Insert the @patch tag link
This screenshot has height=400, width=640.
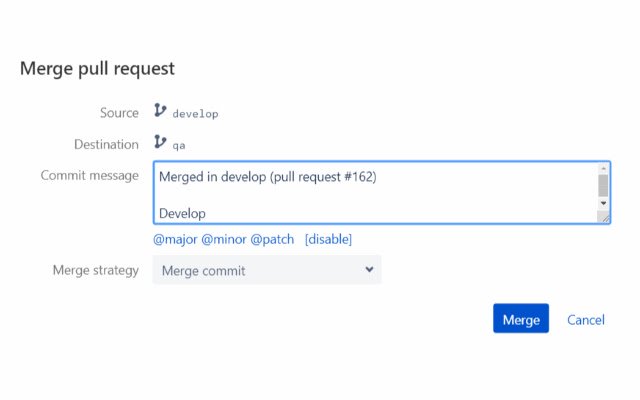pos(272,239)
